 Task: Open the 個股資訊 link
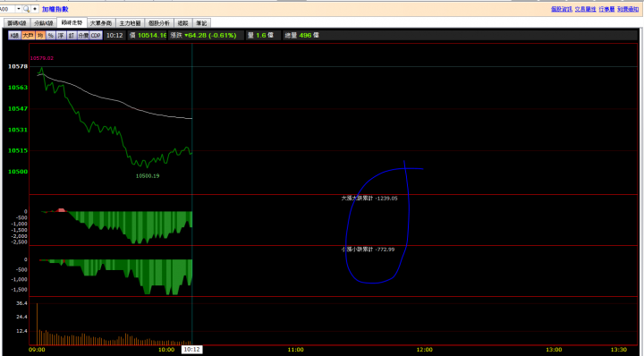coord(561,9)
